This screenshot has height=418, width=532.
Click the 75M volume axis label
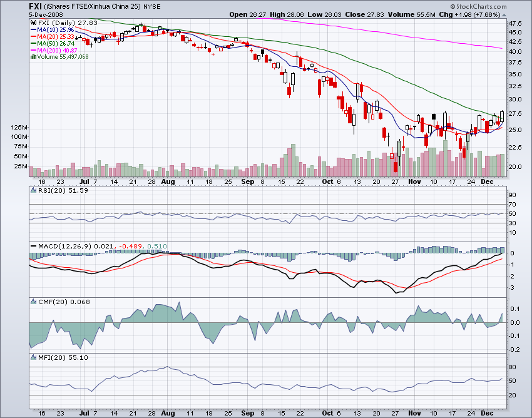[21, 146]
